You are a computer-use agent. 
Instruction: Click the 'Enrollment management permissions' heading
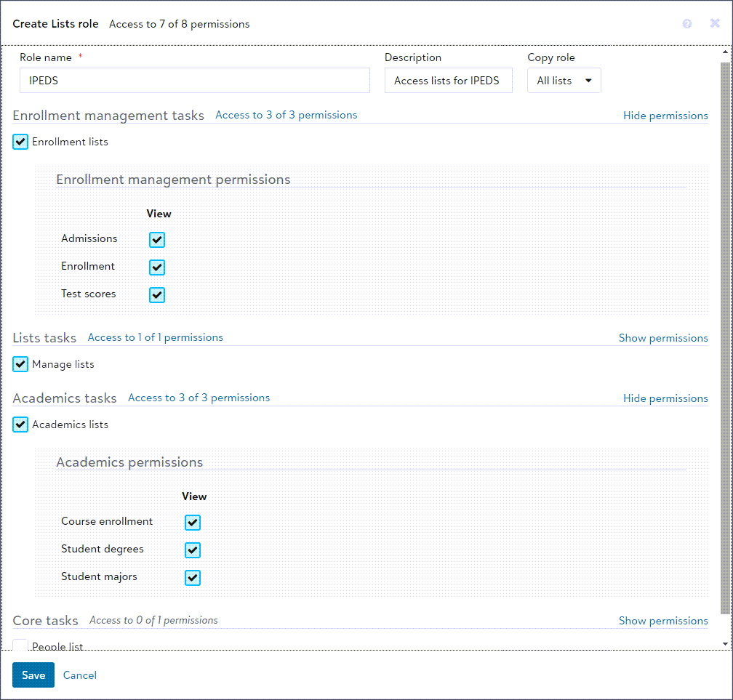pos(173,180)
